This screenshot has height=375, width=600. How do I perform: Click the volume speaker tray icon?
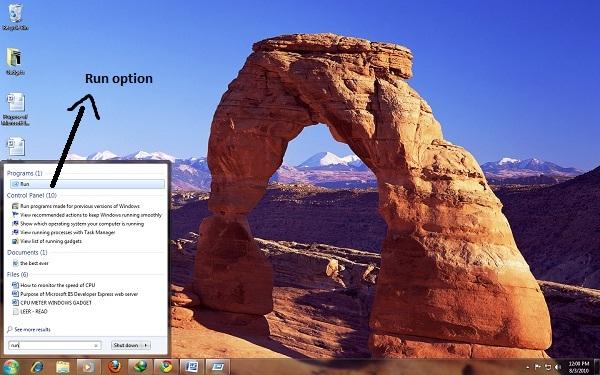point(557,367)
